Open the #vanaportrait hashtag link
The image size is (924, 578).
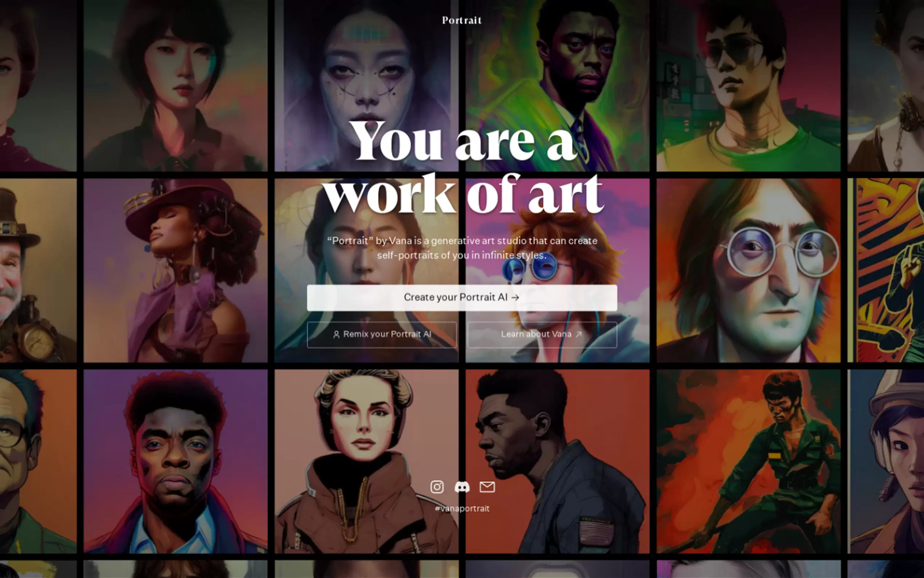pyautogui.click(x=462, y=508)
